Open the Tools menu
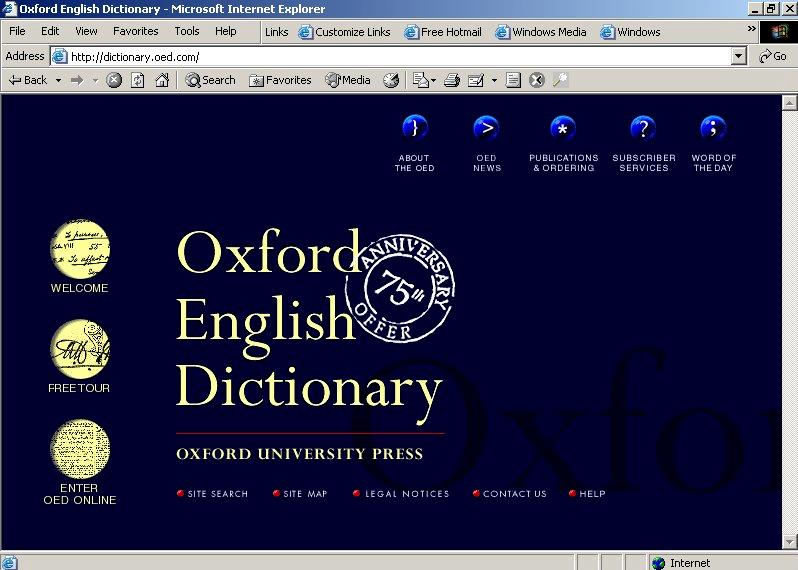798x570 pixels. (x=187, y=31)
